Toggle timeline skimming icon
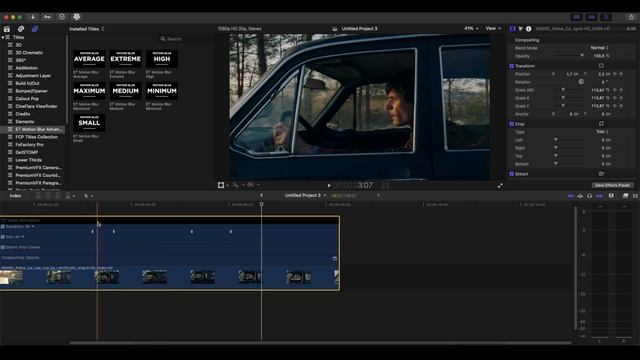The image size is (640, 360). click(x=570, y=196)
